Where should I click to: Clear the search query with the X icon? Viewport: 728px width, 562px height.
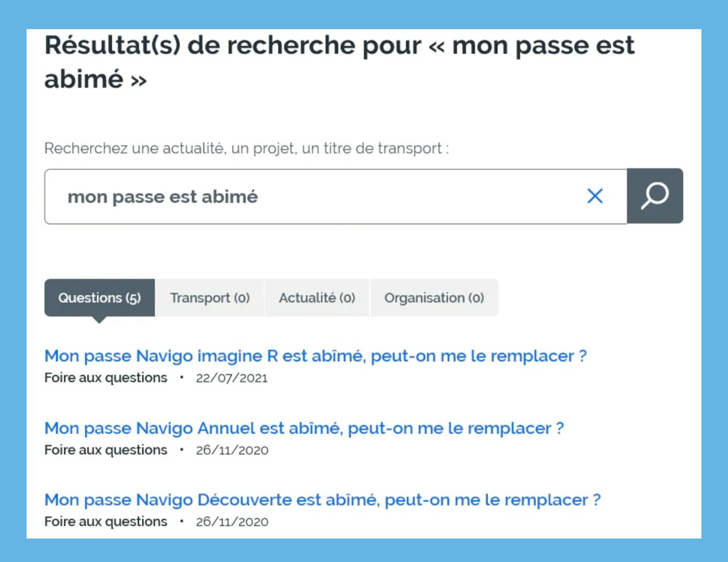[595, 196]
